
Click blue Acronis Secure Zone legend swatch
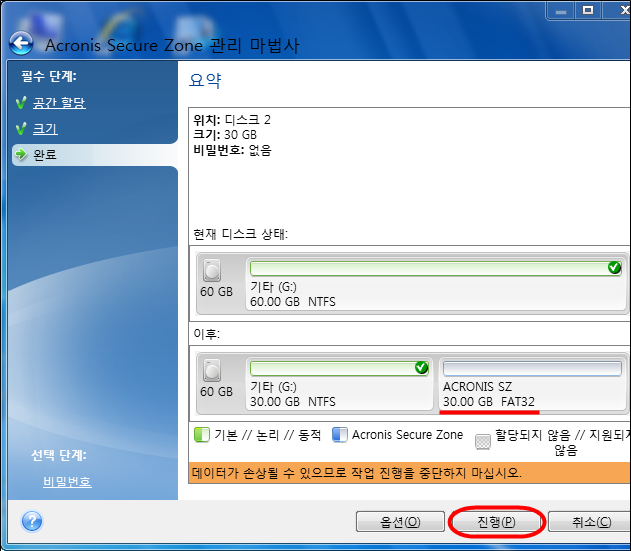click(x=340, y=435)
